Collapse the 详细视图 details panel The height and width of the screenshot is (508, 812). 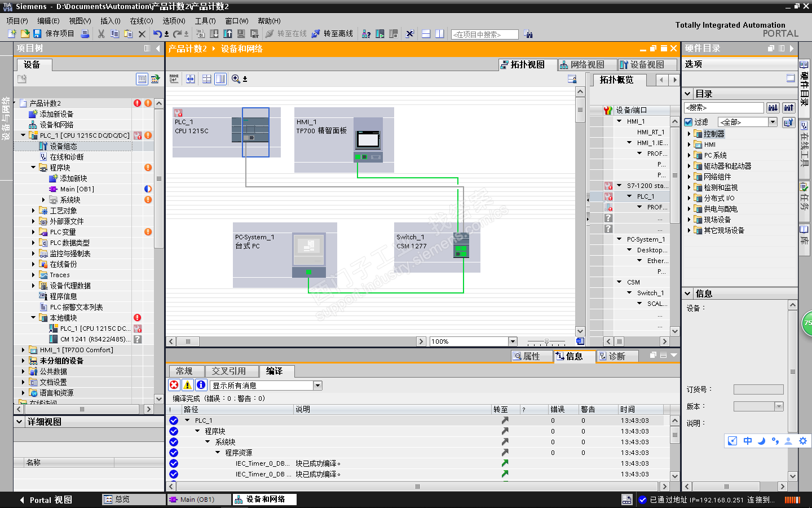click(x=19, y=422)
